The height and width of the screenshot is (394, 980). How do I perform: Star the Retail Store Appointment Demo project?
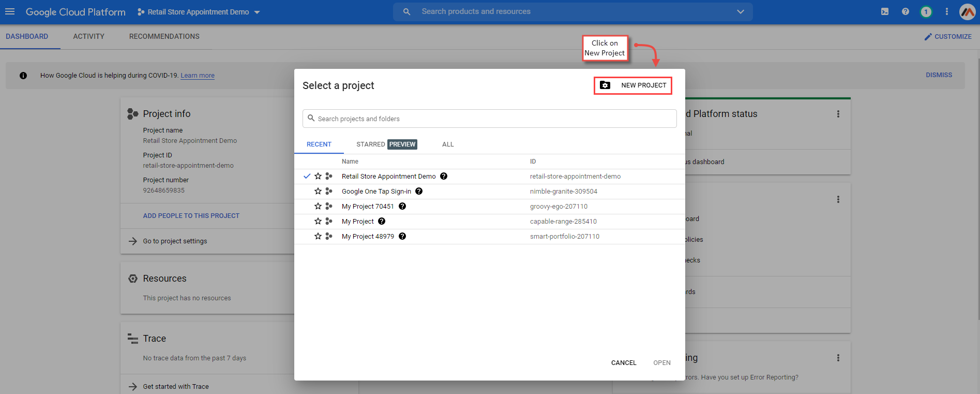318,177
